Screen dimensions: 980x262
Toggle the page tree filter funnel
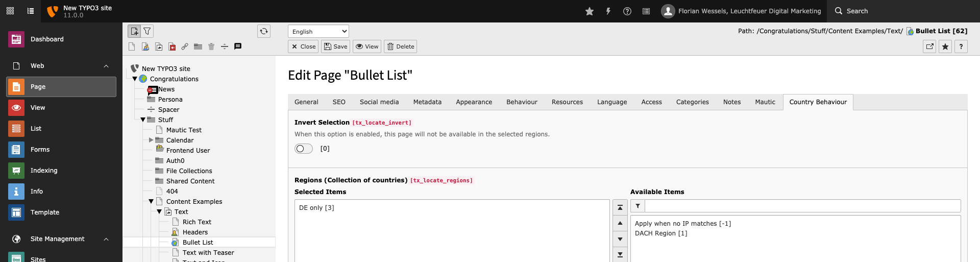(147, 31)
